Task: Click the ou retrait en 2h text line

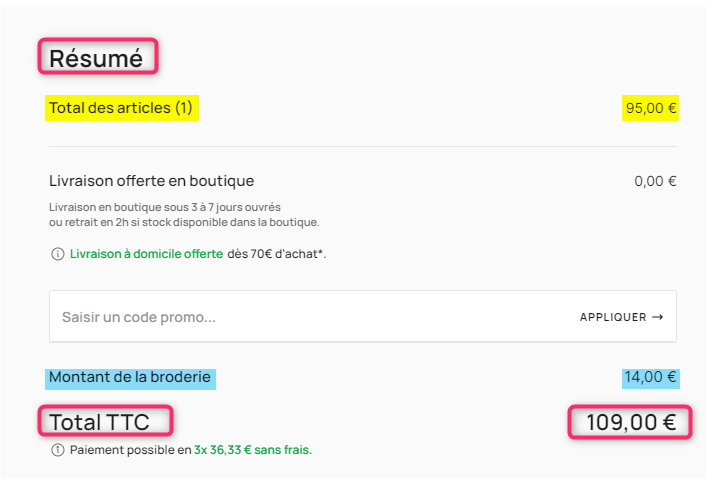Action: pos(184,222)
